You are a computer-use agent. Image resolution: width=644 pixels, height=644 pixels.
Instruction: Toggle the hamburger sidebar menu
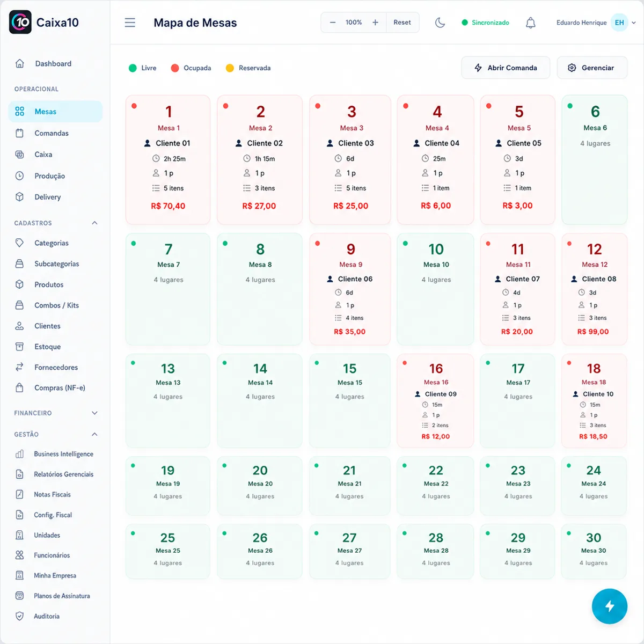click(130, 23)
